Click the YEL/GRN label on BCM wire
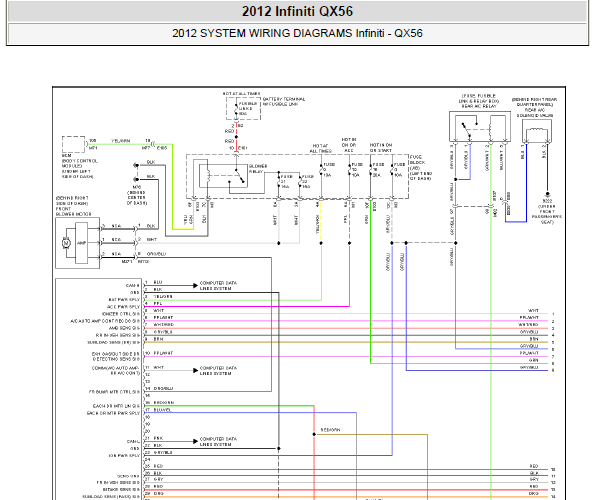The width and height of the screenshot is (600, 500). click(121, 141)
